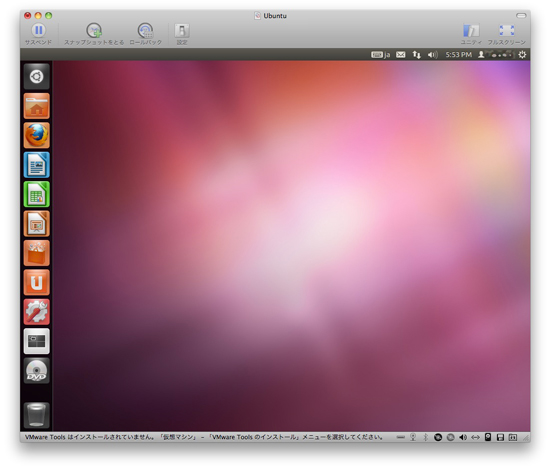Viewport: 550px width, 472px height.
Task: Open the keyboard input 'ja' indicator
Action: 381,55
